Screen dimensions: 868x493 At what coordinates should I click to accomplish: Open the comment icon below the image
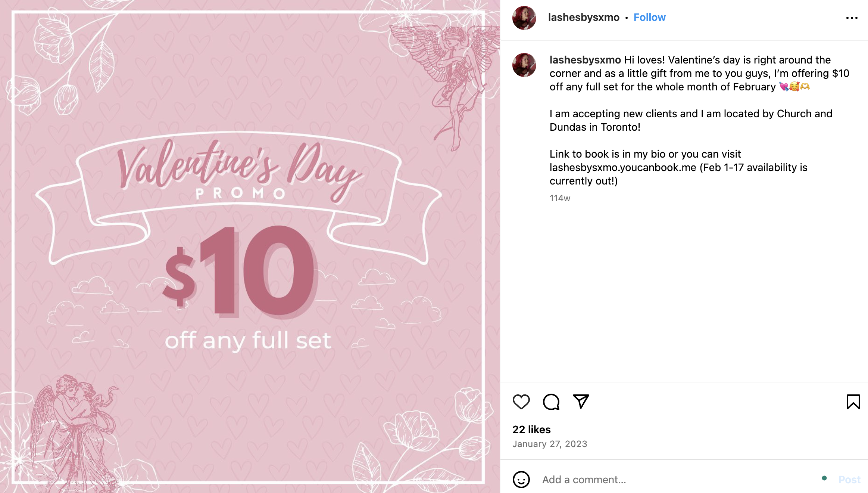tap(550, 402)
